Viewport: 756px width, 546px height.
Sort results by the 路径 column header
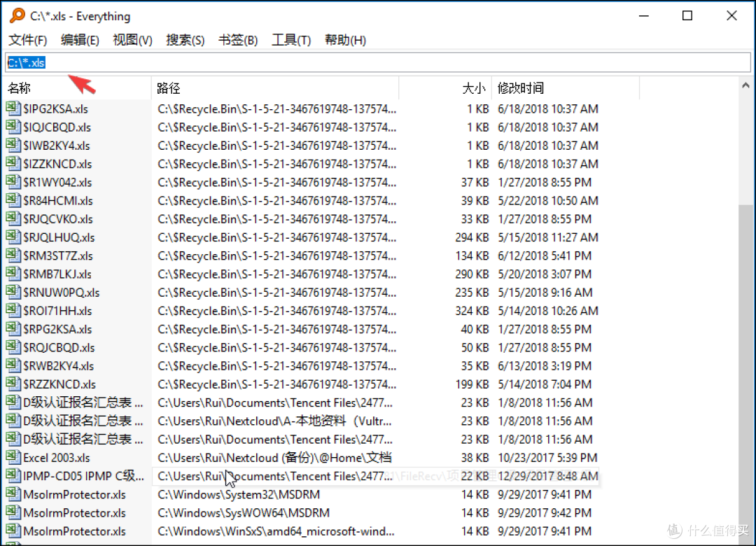tap(275, 88)
